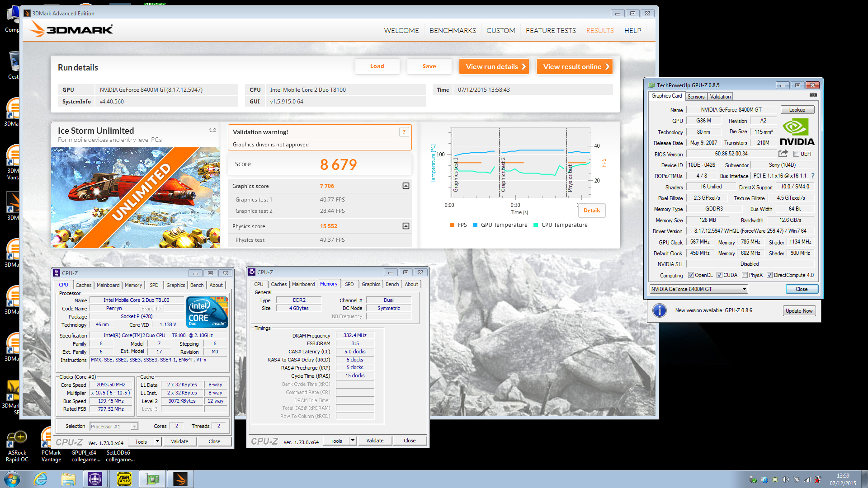Toggle the DirectCompute 4.0 checkbox

(x=769, y=275)
